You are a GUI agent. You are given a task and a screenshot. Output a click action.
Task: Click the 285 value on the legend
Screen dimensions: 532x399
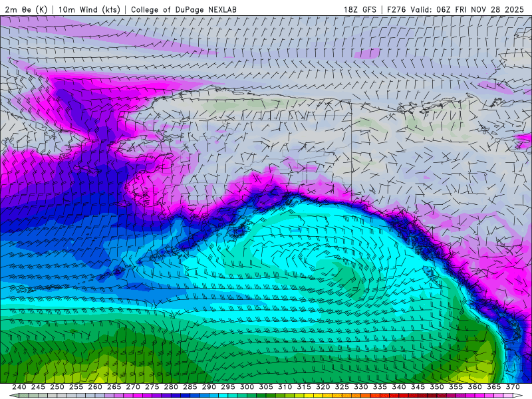click(x=190, y=387)
